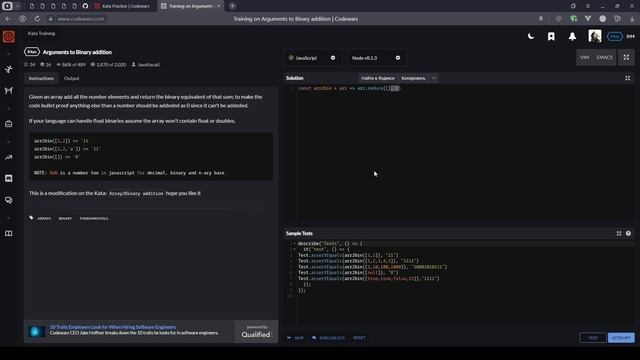The image size is (640, 360).
Task: Open the DISCUSS link below the editor
Action: 328,338
